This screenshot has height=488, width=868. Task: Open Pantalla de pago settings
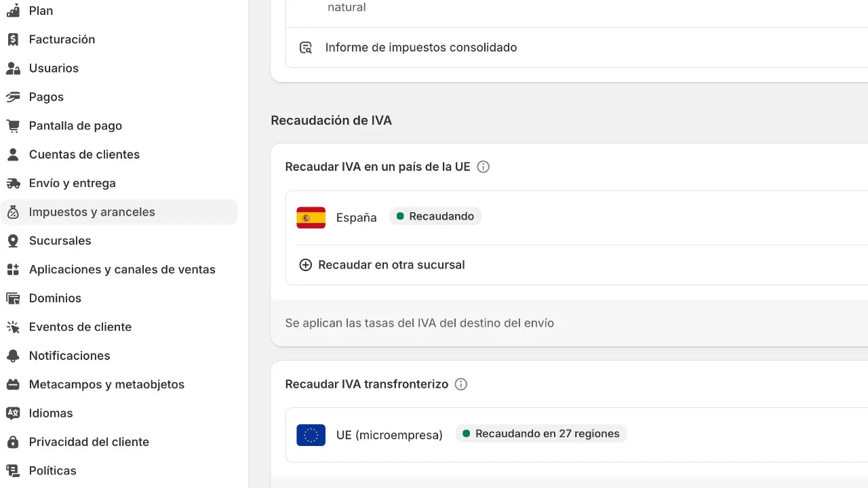(76, 125)
